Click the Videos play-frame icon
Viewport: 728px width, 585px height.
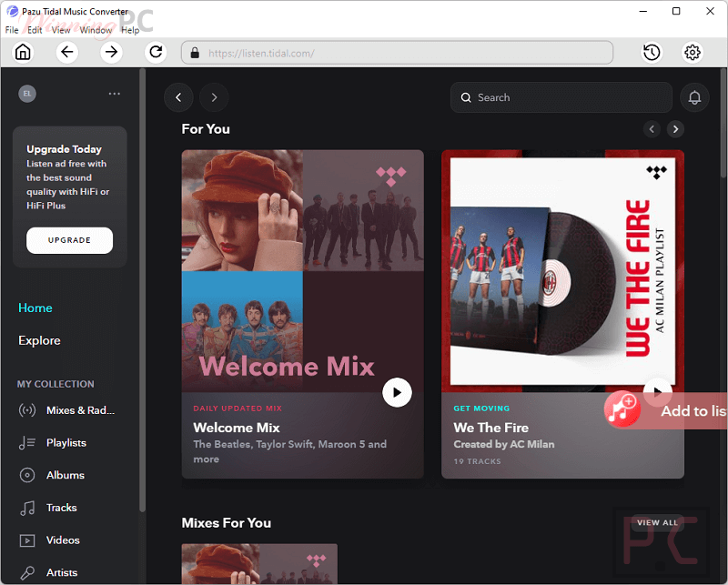(x=27, y=540)
